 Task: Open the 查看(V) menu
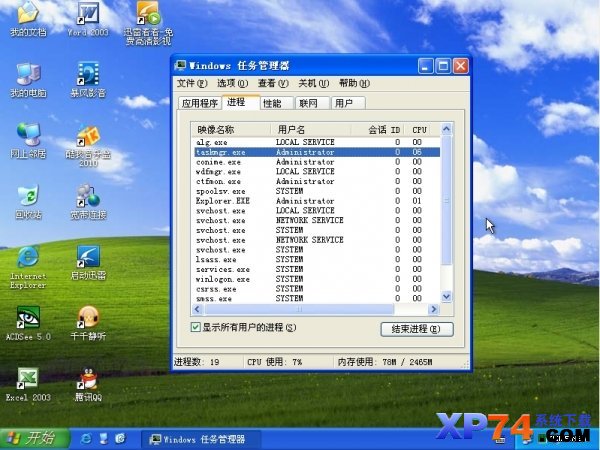point(273,83)
